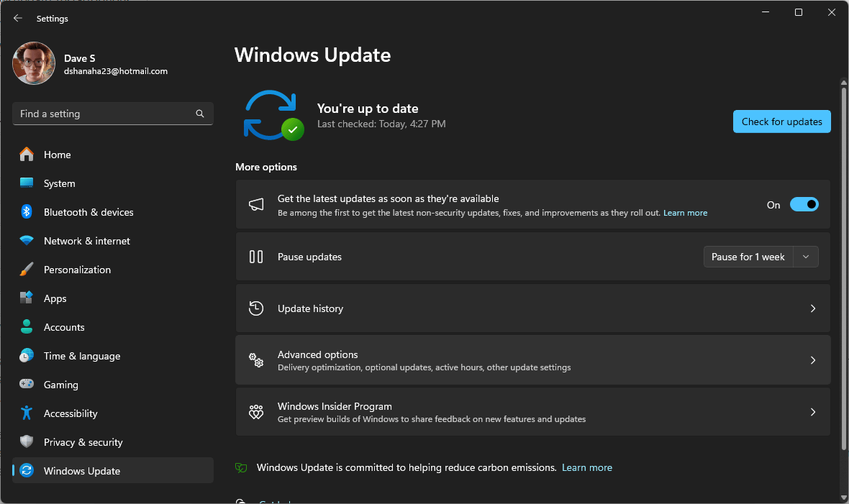Open Accessibility settings
849x504 pixels.
[71, 413]
